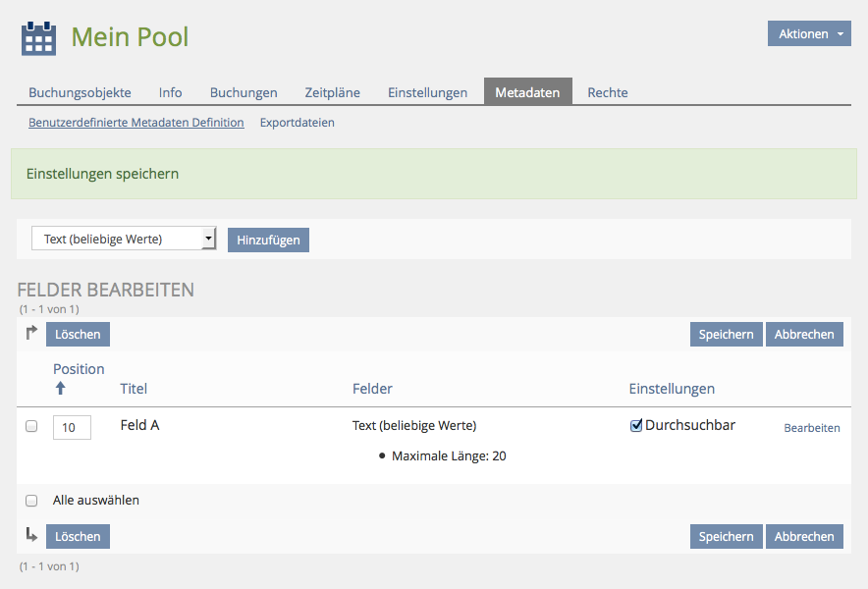Image resolution: width=868 pixels, height=589 pixels.
Task: Click Bearbeiten link for Feld A
Action: (811, 428)
